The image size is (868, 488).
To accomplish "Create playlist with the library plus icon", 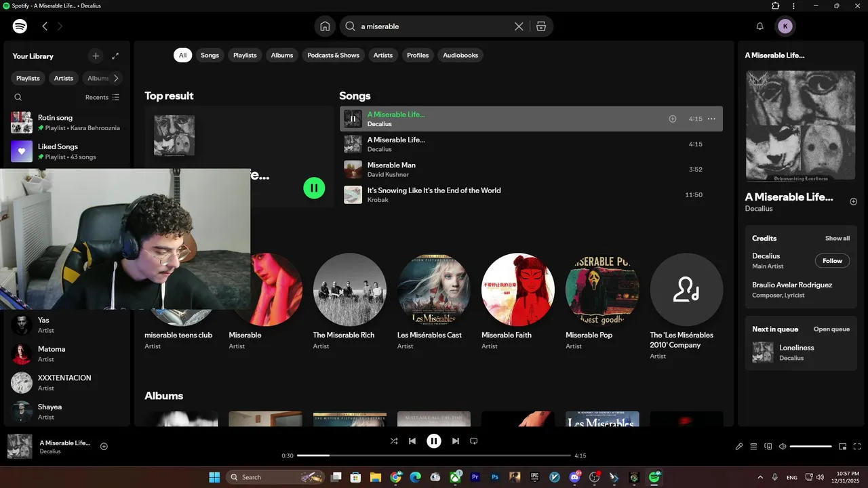I will coord(96,56).
